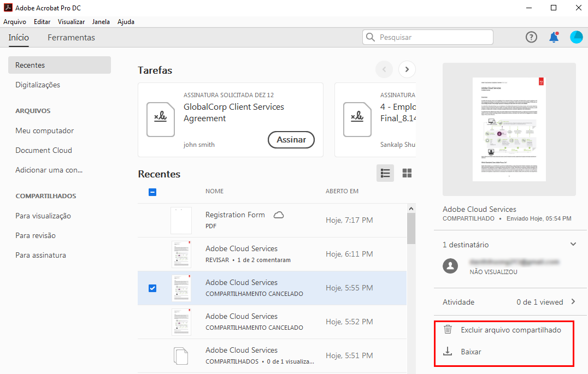Open the user profile avatar
The height and width of the screenshot is (374, 588).
click(x=577, y=37)
